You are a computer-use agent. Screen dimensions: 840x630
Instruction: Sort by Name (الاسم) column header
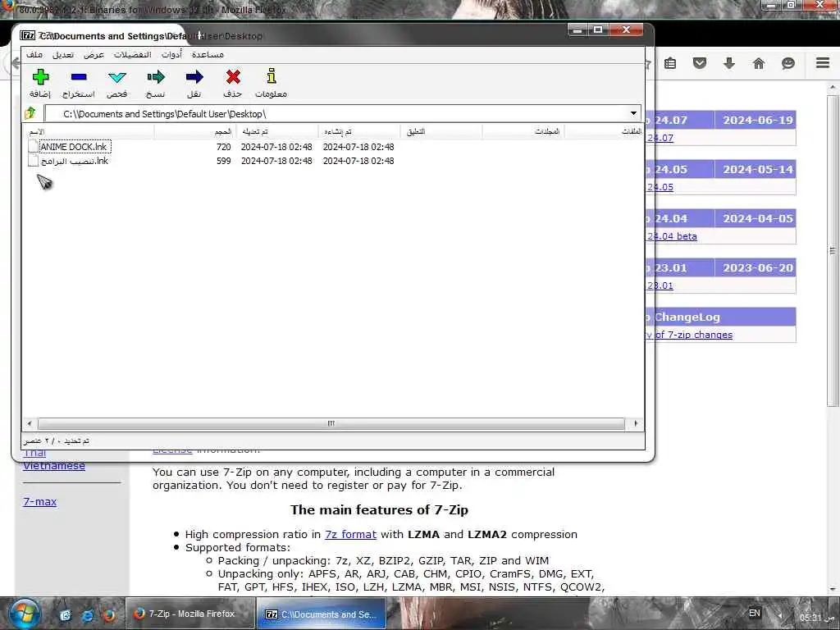[x=89, y=131]
